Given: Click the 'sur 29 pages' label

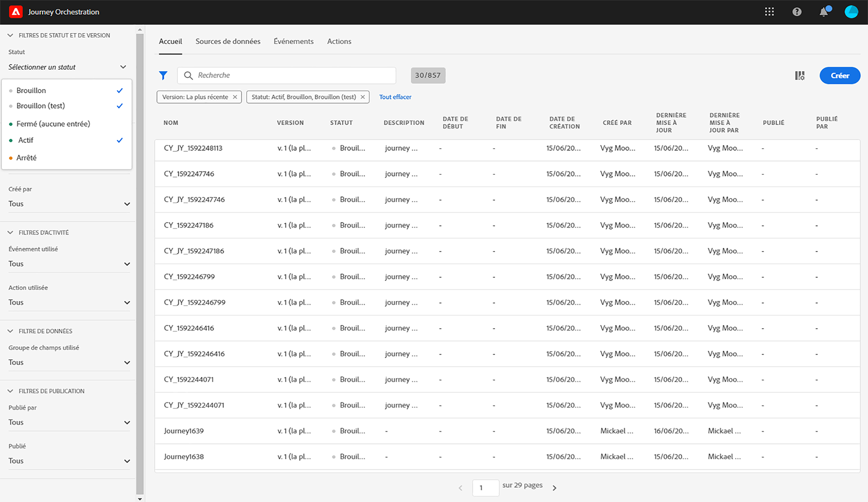Looking at the screenshot, I should coord(522,485).
